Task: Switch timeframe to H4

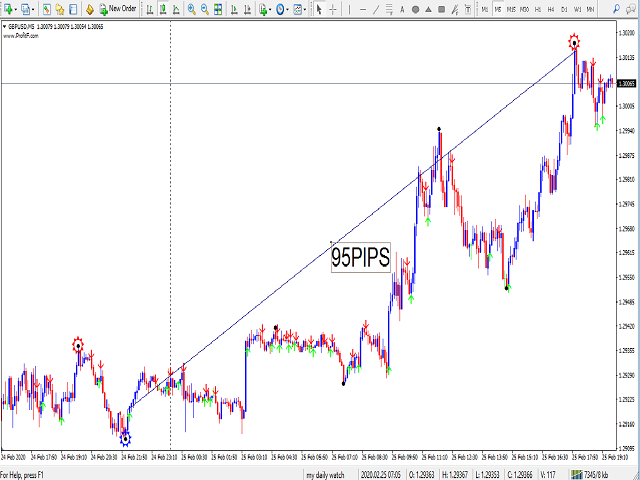Action: tap(551, 9)
